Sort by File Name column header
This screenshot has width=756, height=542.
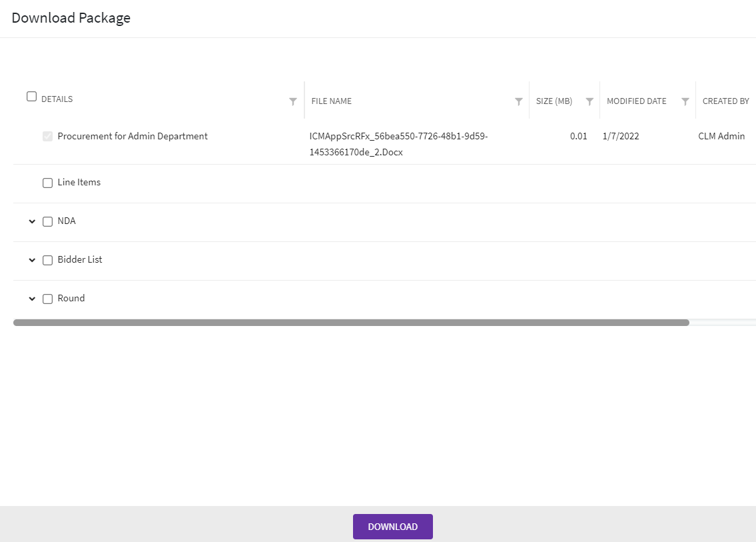(x=332, y=101)
